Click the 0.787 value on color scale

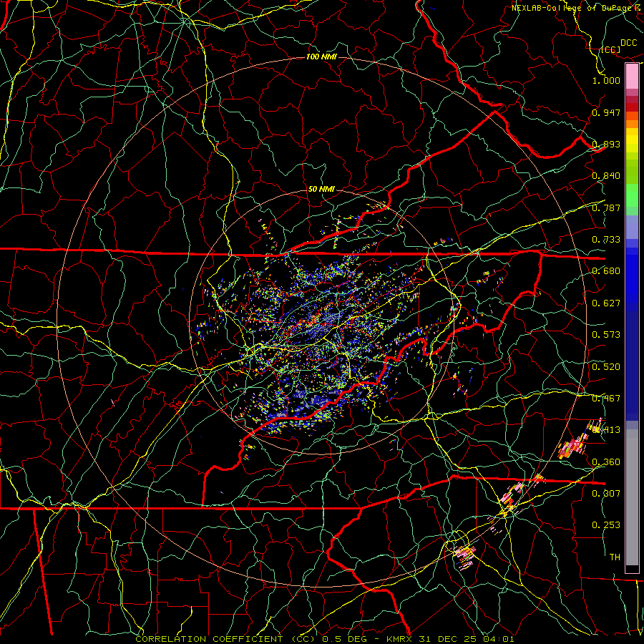point(606,208)
